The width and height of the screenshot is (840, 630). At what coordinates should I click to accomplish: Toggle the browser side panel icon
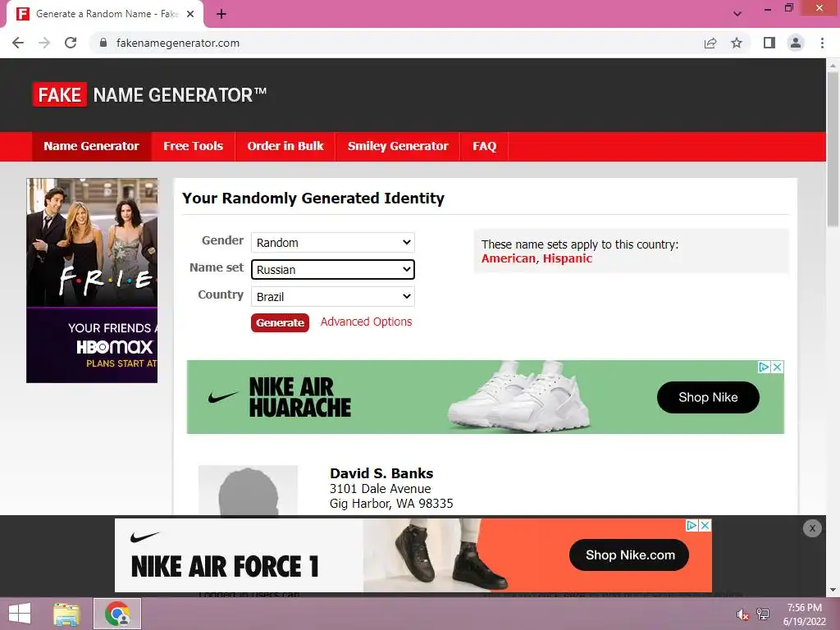click(x=769, y=43)
